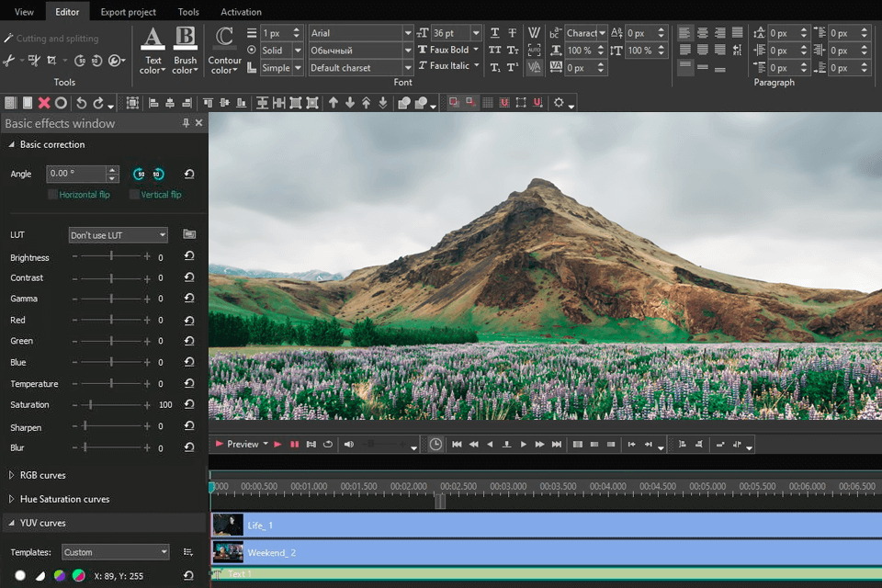The image size is (882, 588).
Task: Undo the last action in toolbar
Action: click(81, 104)
